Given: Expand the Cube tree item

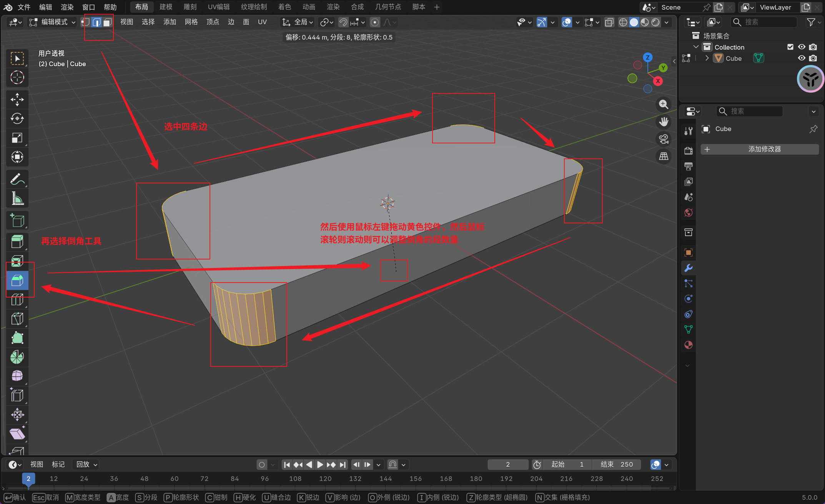Looking at the screenshot, I should [x=707, y=58].
